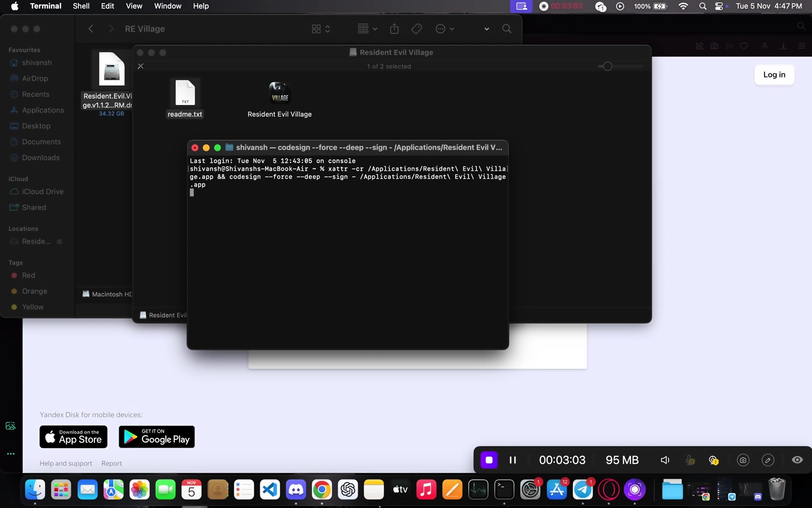Open the Shell menu in the menu bar
The width and height of the screenshot is (812, 508).
click(x=81, y=6)
